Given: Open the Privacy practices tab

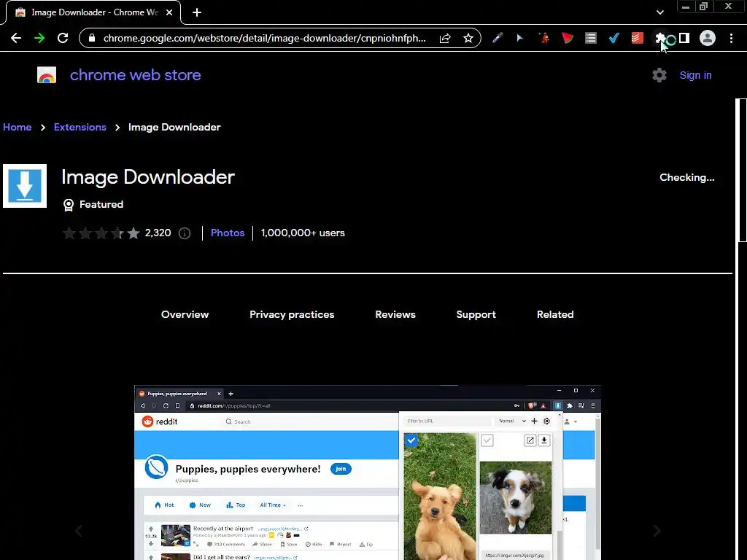Looking at the screenshot, I should click(292, 314).
